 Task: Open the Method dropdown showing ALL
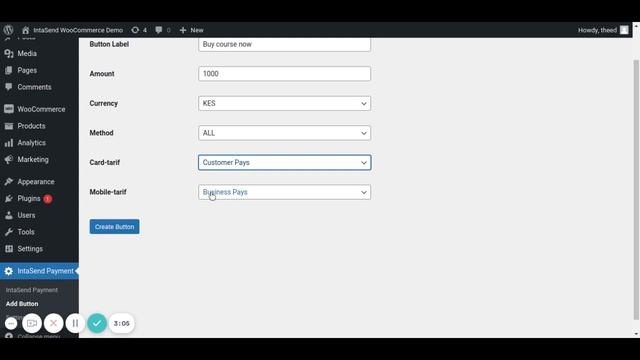(x=284, y=133)
